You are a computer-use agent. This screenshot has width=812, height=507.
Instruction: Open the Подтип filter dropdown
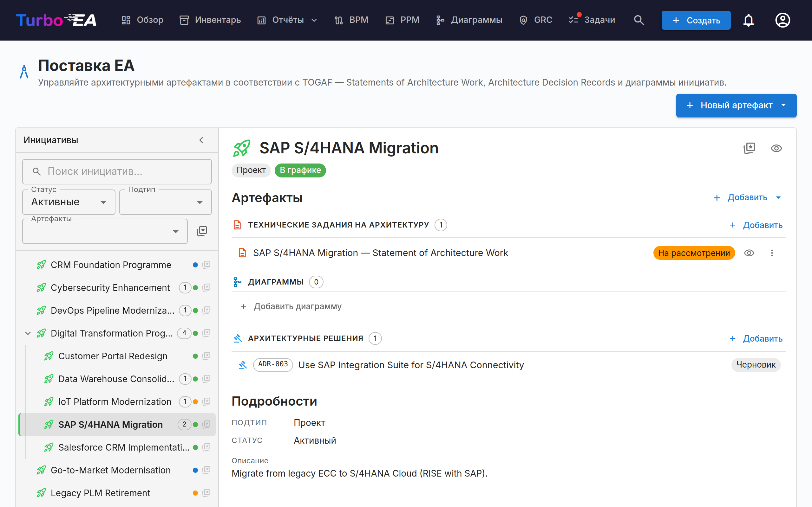click(x=166, y=202)
